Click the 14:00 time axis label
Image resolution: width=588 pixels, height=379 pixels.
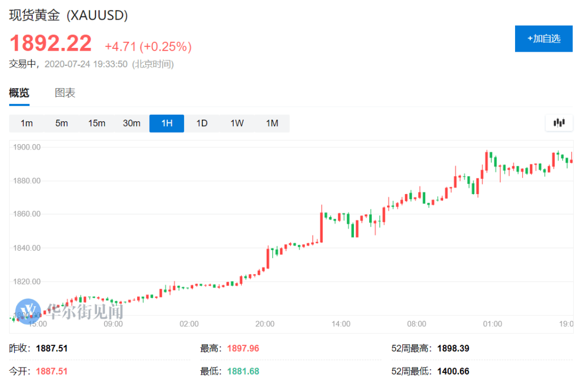(x=341, y=324)
